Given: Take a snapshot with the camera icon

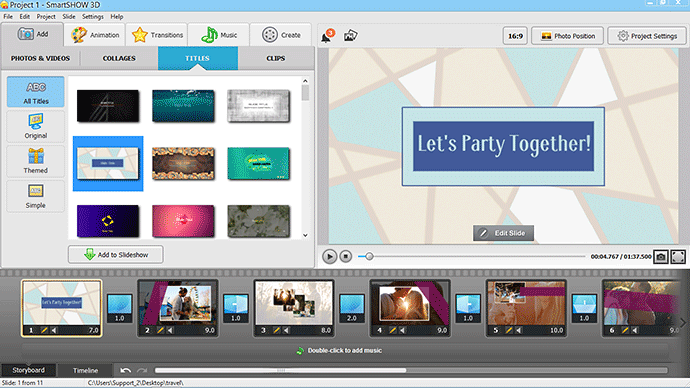Looking at the screenshot, I should pos(661,256).
